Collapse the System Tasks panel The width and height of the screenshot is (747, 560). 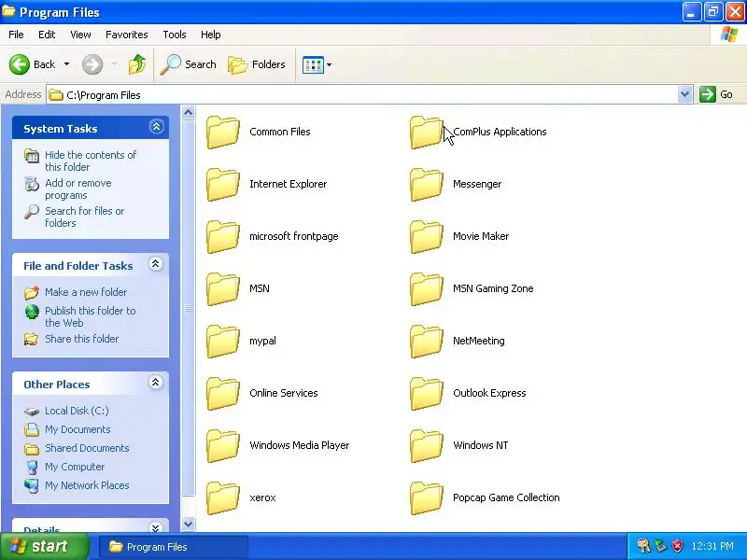click(156, 127)
